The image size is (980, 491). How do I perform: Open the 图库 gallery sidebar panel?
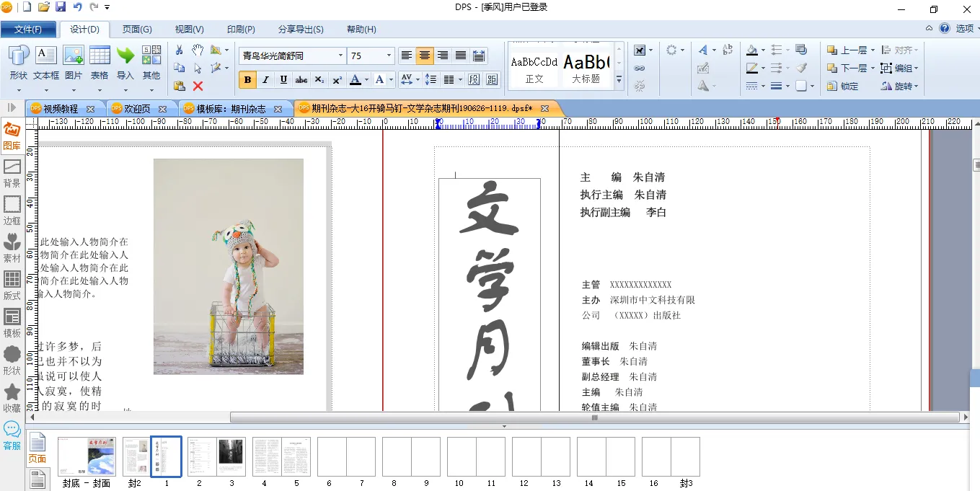pyautogui.click(x=12, y=136)
